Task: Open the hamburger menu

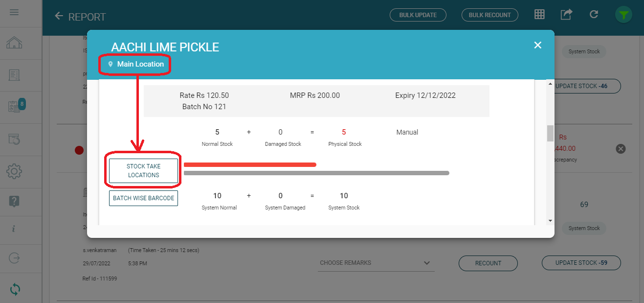Action: [x=14, y=12]
